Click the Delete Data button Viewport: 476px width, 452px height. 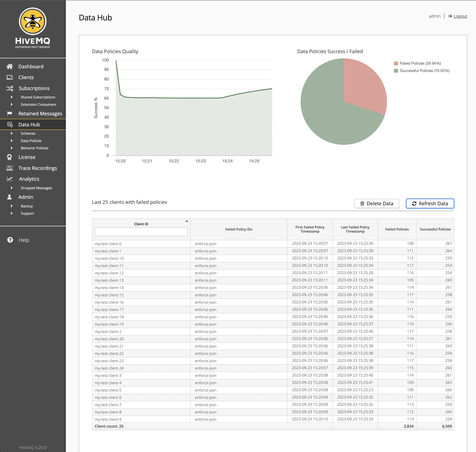(377, 204)
